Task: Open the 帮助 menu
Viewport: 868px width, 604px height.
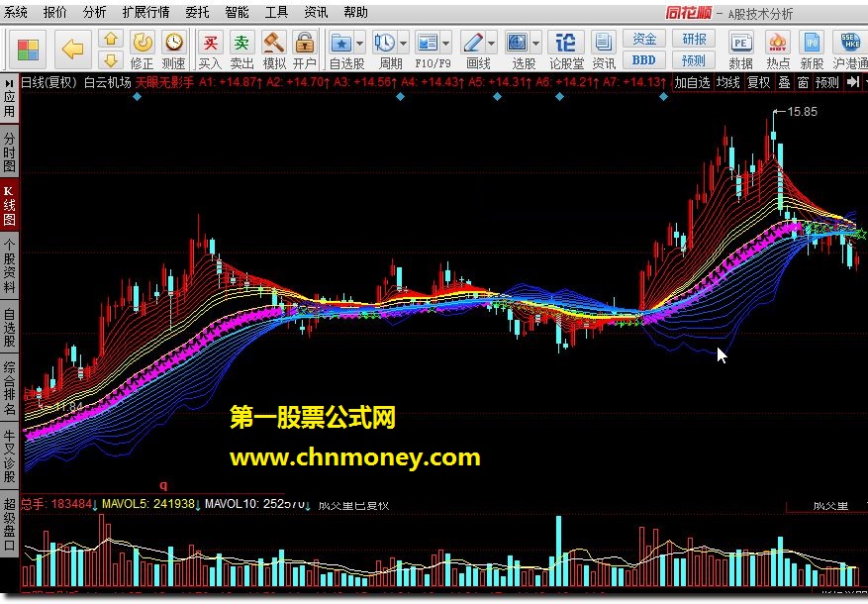Action: 355,12
